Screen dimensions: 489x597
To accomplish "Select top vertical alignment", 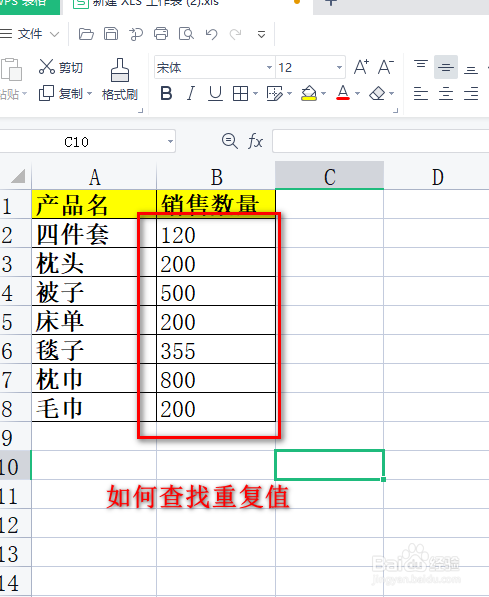I will [421, 64].
